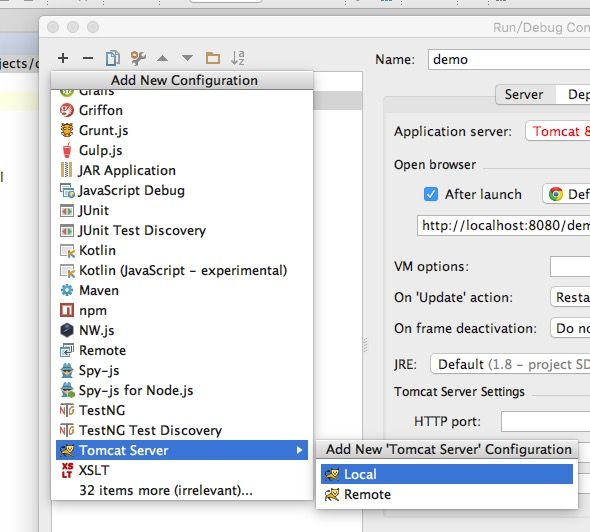Screen dimensions: 590x532
Task: Choose TestNG configuration type
Action: pos(182,410)
